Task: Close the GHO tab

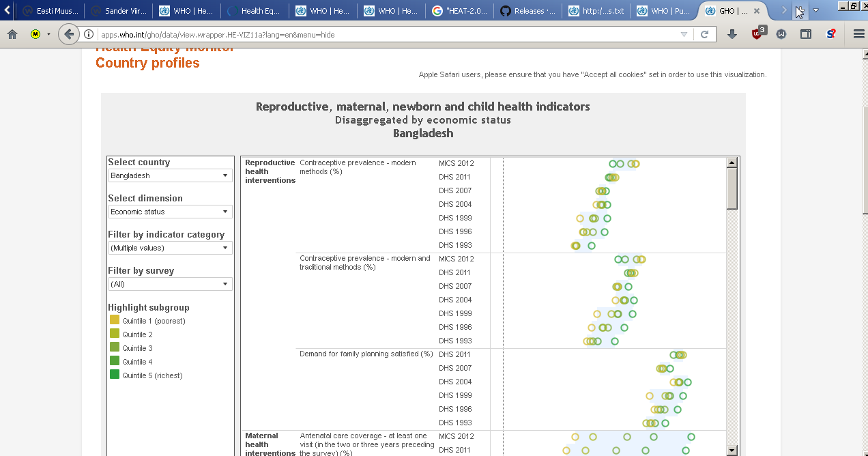Action: (756, 11)
